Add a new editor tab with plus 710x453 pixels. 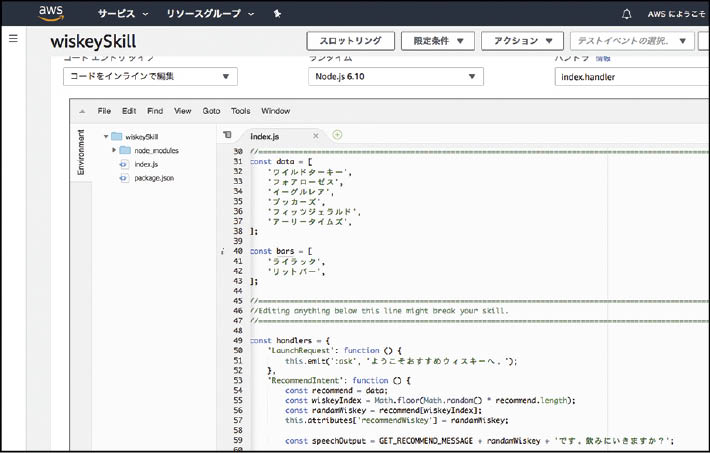pyautogui.click(x=337, y=135)
